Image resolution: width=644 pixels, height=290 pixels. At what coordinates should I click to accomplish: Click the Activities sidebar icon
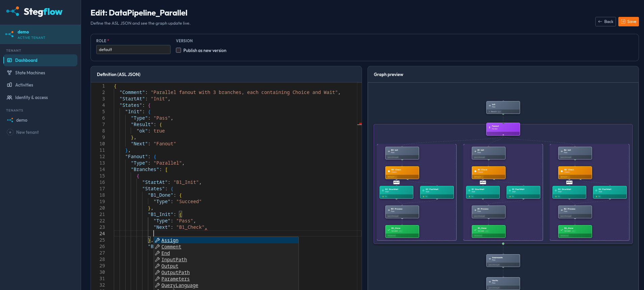pyautogui.click(x=9, y=85)
